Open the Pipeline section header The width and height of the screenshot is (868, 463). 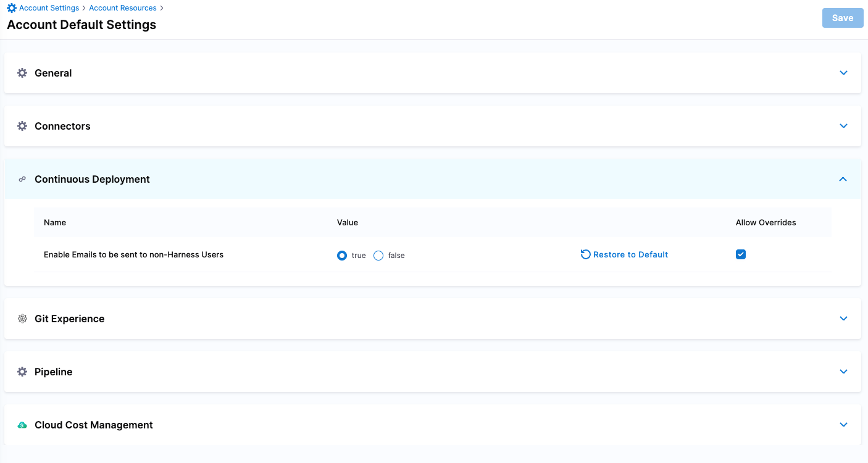[54, 372]
